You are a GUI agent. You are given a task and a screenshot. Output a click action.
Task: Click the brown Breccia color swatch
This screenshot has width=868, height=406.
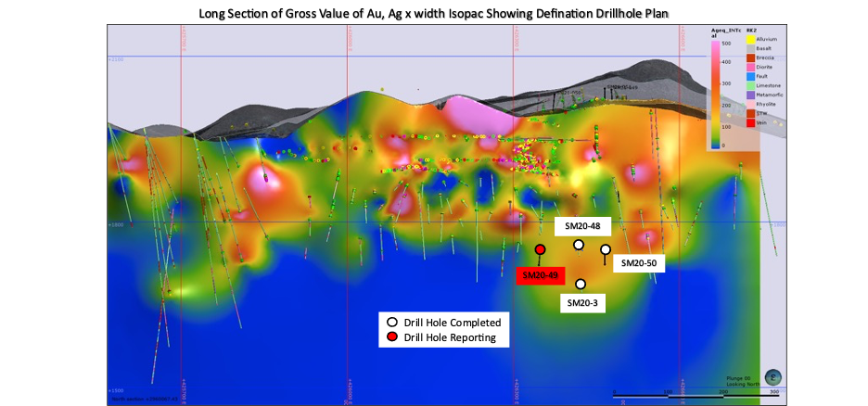(750, 57)
